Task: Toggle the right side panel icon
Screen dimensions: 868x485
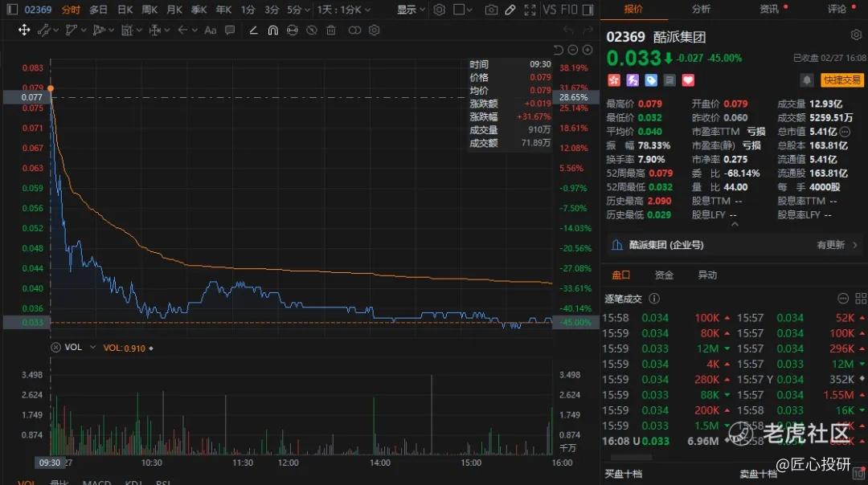Action: click(x=588, y=10)
